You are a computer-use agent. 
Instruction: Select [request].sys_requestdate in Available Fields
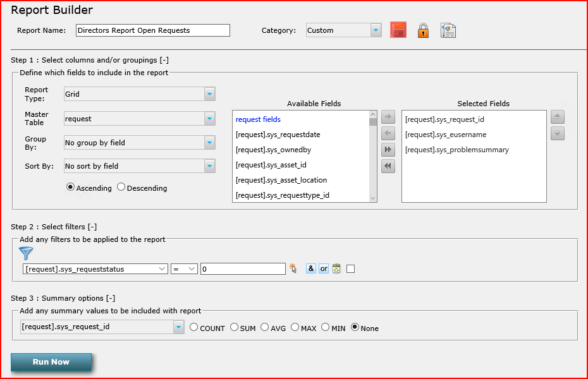click(x=278, y=135)
